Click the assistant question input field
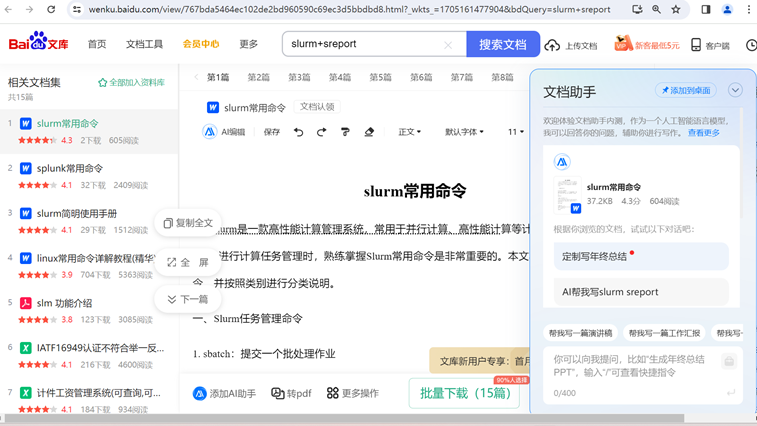 pyautogui.click(x=635, y=365)
